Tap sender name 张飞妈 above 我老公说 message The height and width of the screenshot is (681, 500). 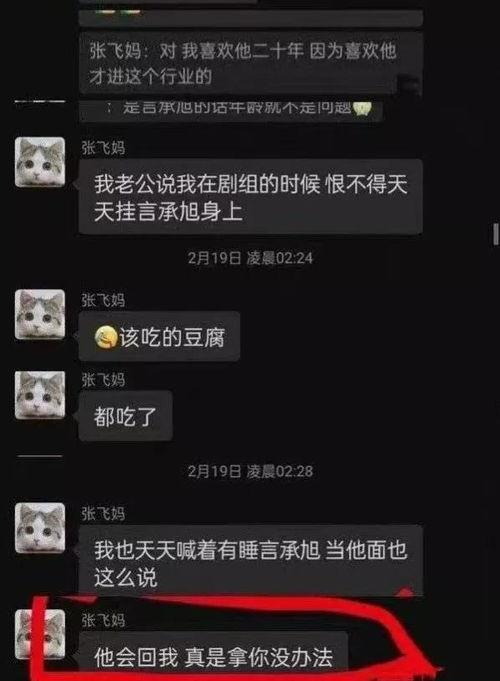pos(103,148)
